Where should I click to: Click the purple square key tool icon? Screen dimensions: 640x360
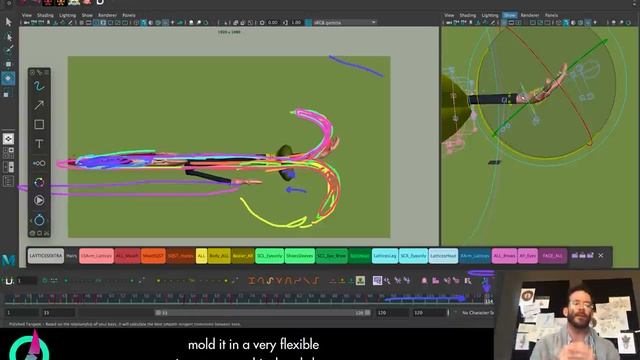pos(377,280)
